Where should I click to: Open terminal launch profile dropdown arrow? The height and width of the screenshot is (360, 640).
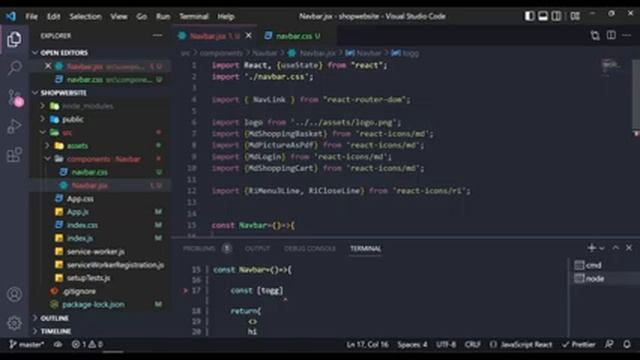pos(602,248)
